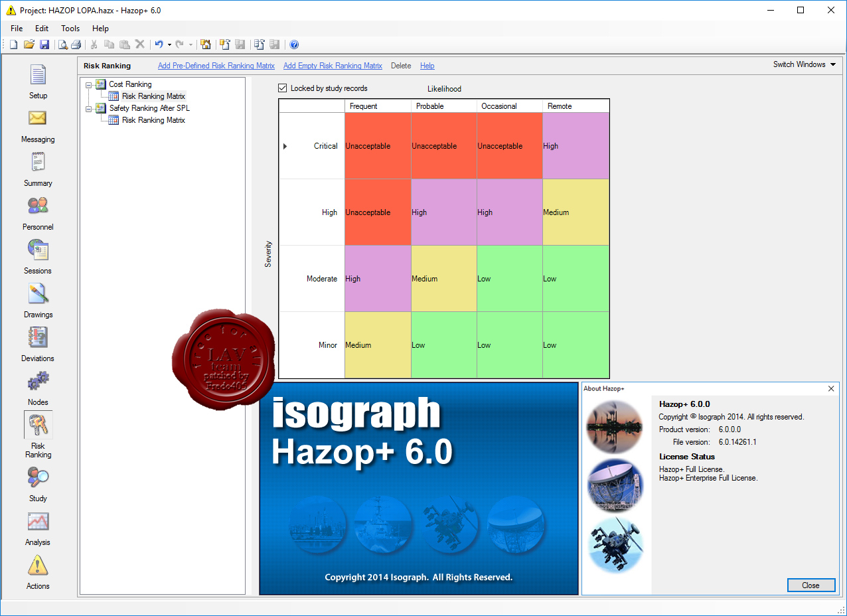The image size is (847, 616).
Task: Click purple Critical/Remote High cell
Action: click(x=576, y=146)
